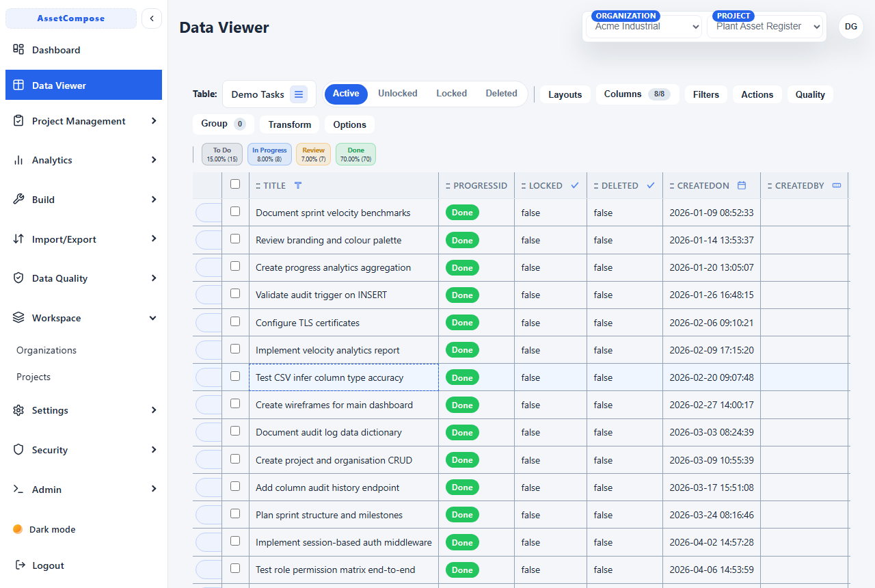This screenshot has height=588, width=875.
Task: Click the Project Management clipboard icon
Action: pos(18,121)
